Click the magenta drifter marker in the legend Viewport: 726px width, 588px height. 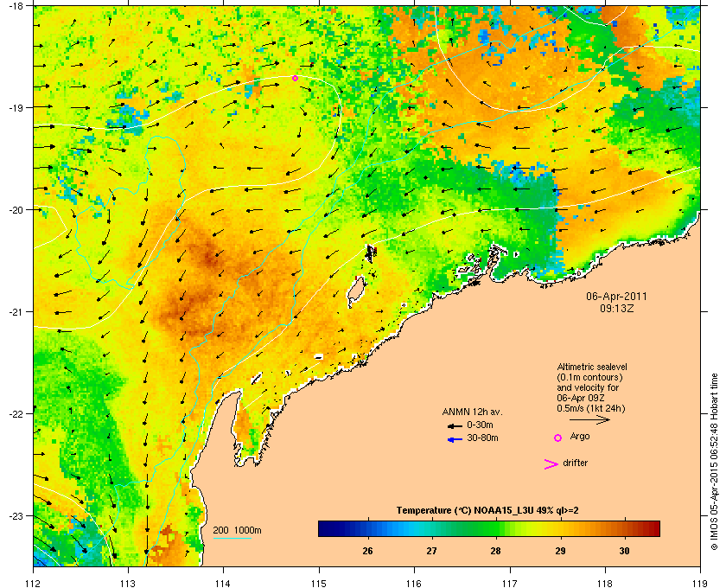click(551, 464)
